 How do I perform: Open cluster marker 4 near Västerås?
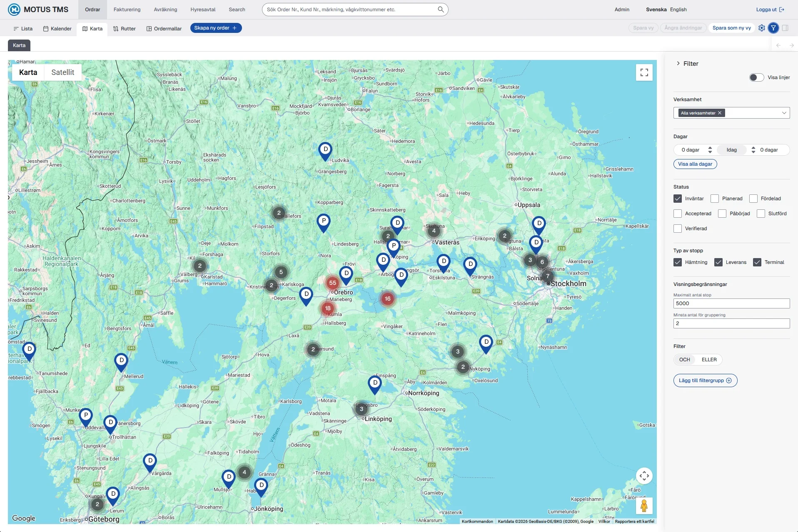[x=434, y=231]
